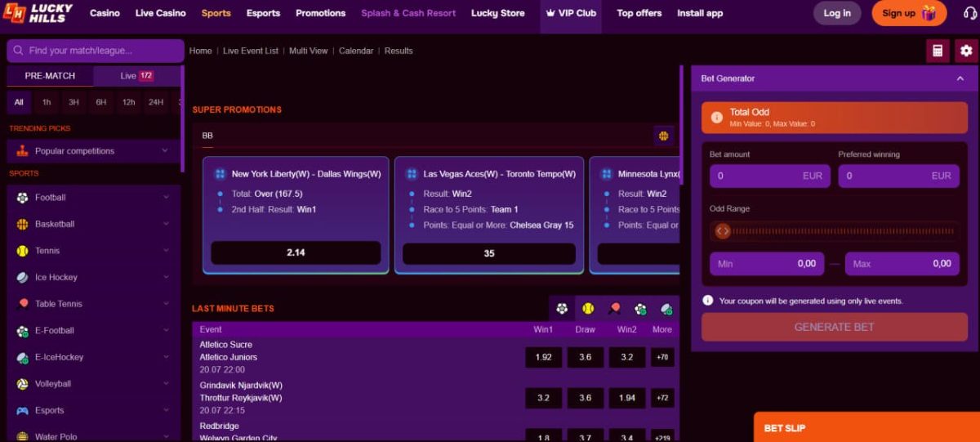Image resolution: width=980 pixels, height=442 pixels.
Task: Open the bet calculator icon
Action: tap(938, 51)
